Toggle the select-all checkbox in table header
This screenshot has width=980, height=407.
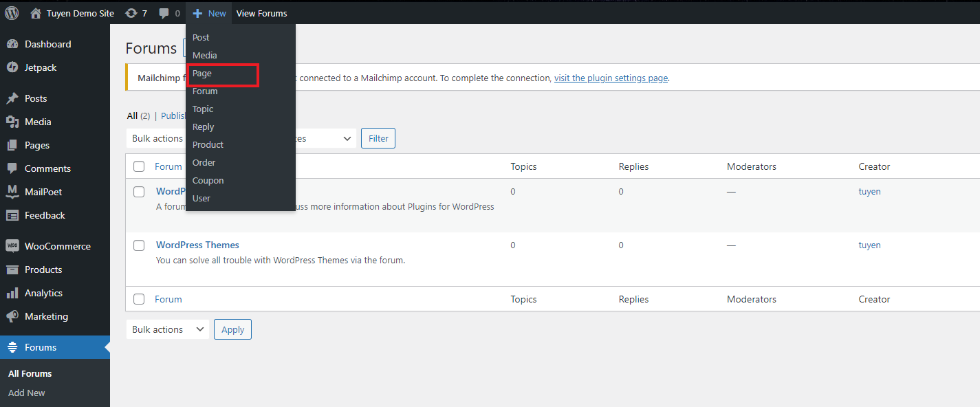pos(139,166)
